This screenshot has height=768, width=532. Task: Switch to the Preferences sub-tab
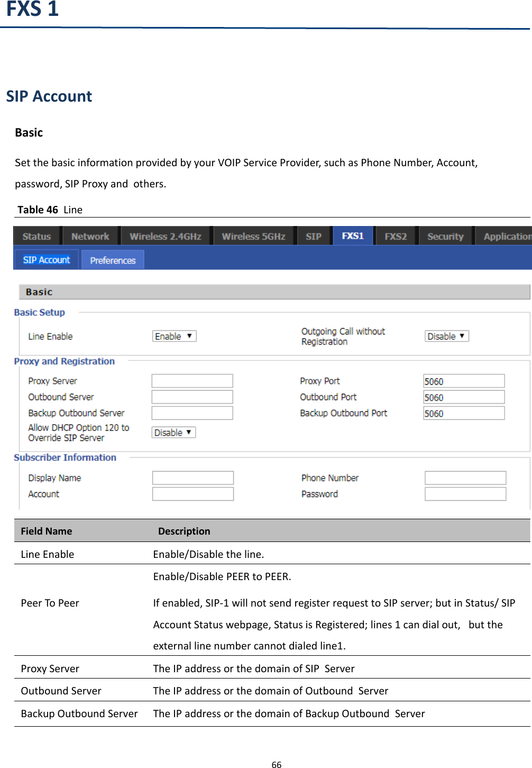[x=112, y=259]
